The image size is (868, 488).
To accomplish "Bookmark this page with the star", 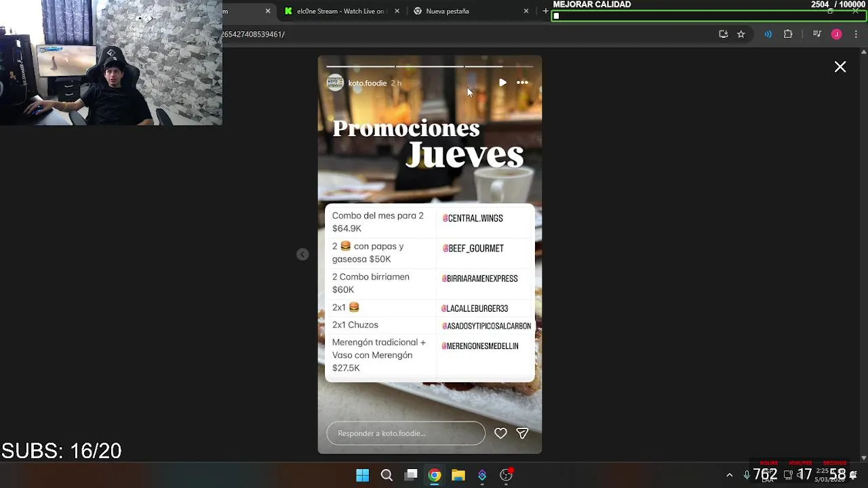I will (x=741, y=34).
